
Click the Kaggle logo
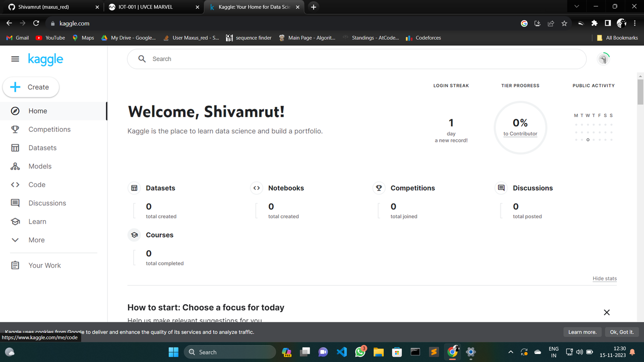(45, 59)
